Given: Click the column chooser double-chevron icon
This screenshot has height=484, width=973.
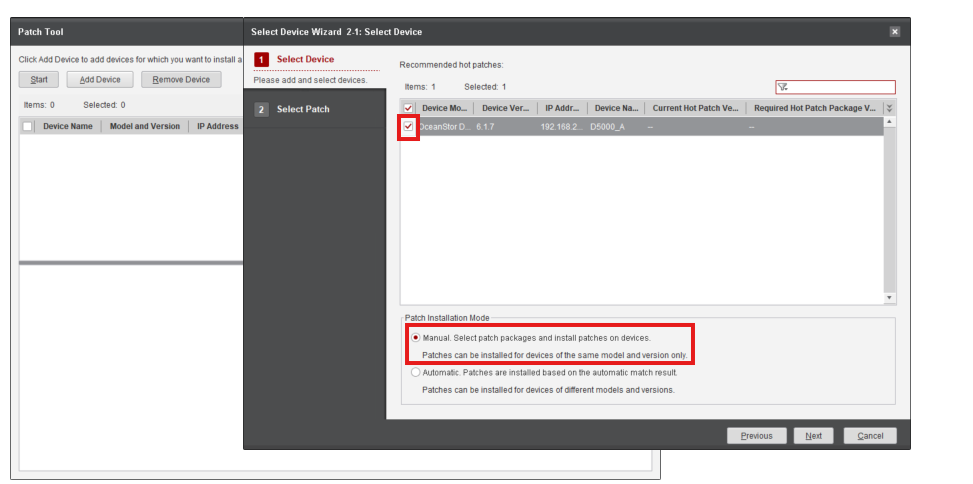Looking at the screenshot, I should tap(889, 108).
